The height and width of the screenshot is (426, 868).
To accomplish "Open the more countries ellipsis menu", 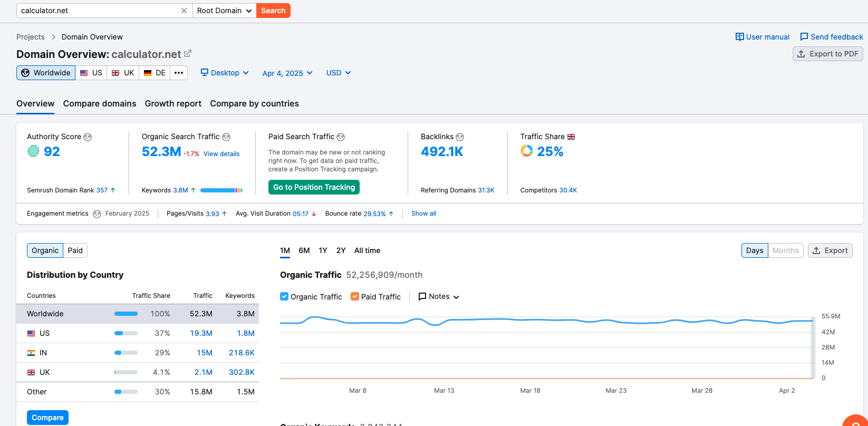I will pos(179,73).
